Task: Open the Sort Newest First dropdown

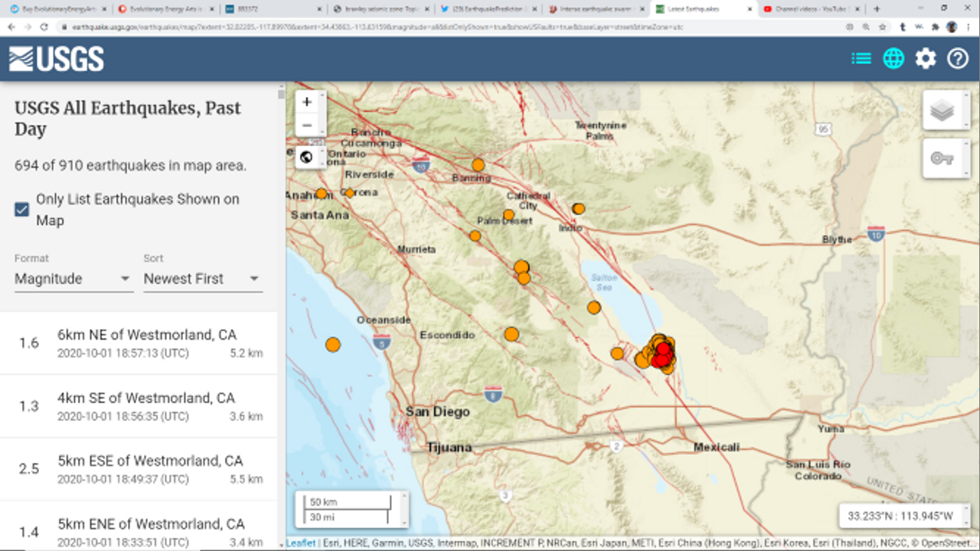Action: coord(202,279)
